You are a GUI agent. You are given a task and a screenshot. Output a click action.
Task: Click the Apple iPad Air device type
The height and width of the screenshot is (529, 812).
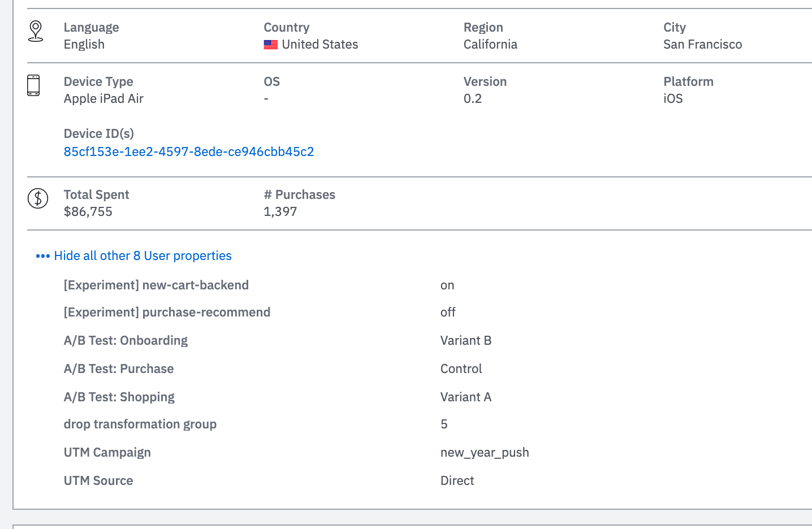(103, 99)
